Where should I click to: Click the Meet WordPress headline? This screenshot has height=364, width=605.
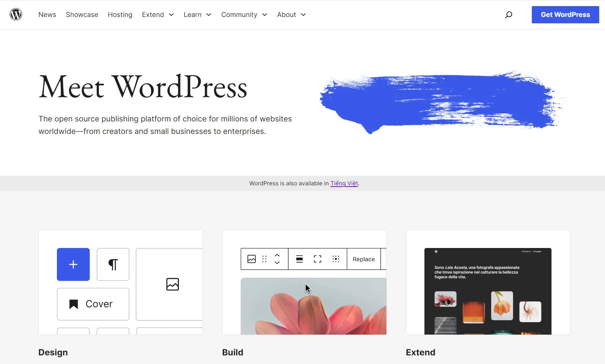(143, 87)
